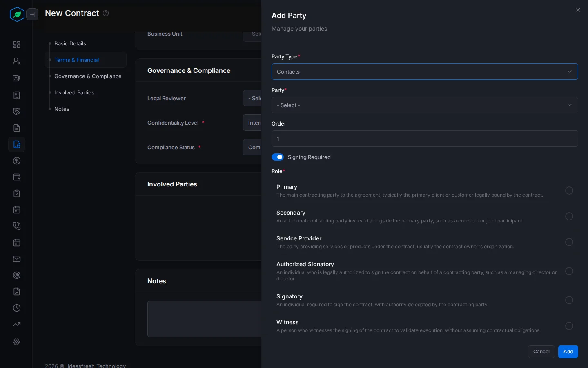Click the blue Add button
This screenshot has height=368, width=588.
point(568,352)
